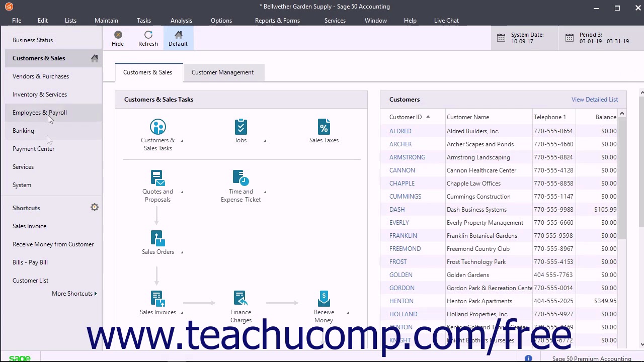Go to System navigation item

(x=22, y=185)
